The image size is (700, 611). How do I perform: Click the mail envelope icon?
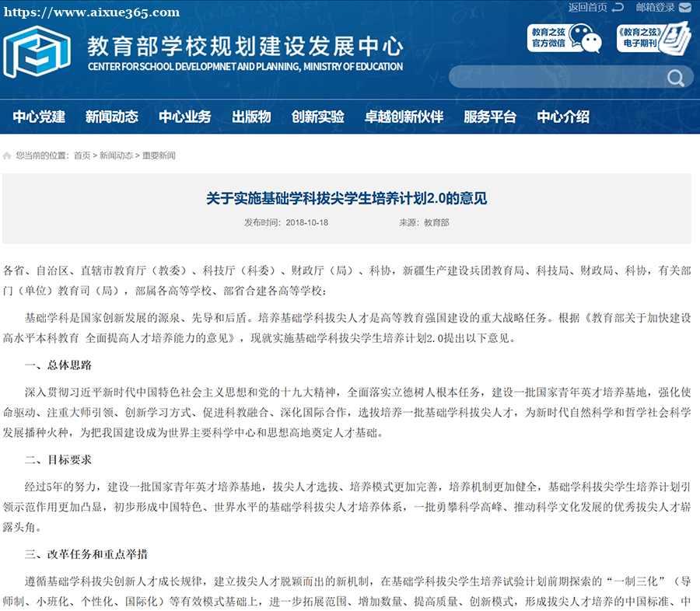[684, 8]
